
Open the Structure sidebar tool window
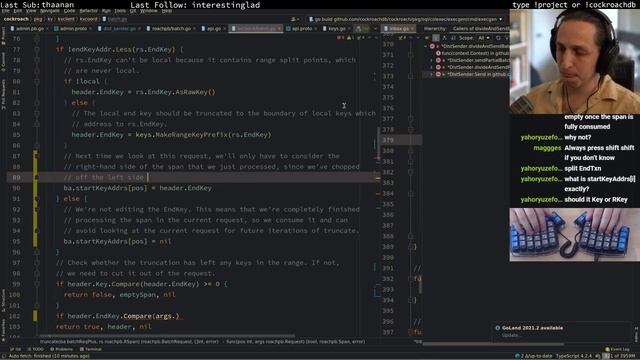pyautogui.click(x=3, y=301)
